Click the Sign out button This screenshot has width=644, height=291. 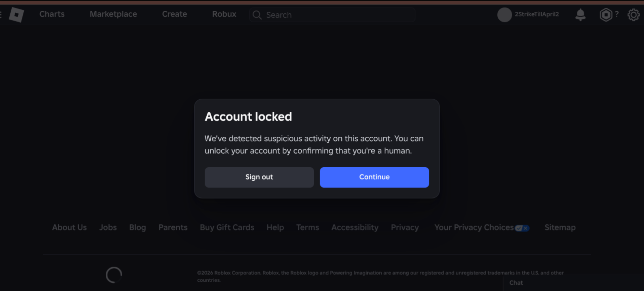click(259, 177)
